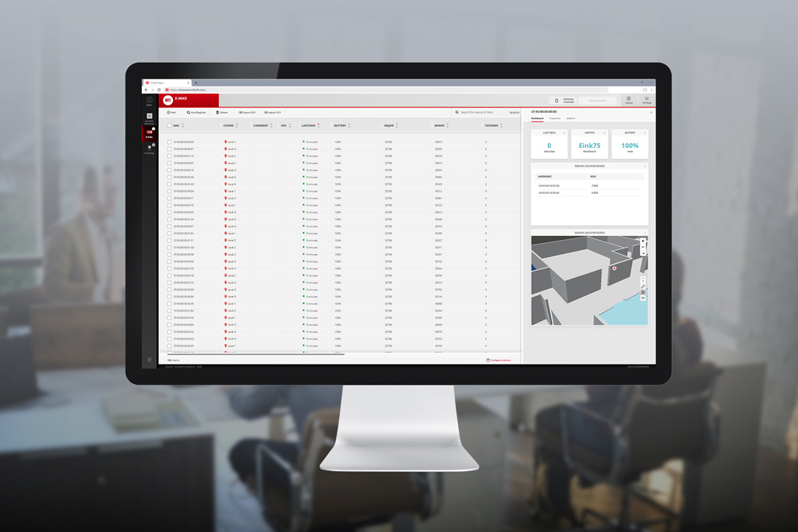Viewport: 798px width, 532px height.
Task: Open Location Beacons in the sidebar
Action: tap(150, 118)
